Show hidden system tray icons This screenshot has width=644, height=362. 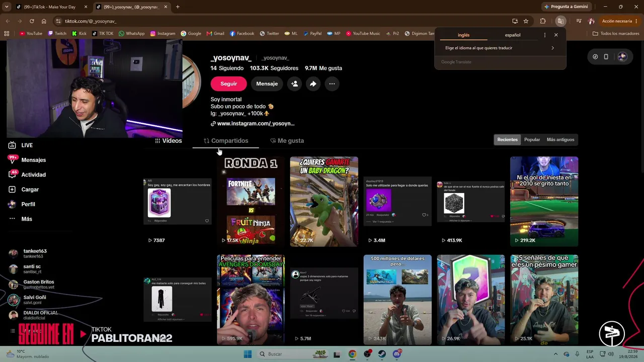point(555,354)
